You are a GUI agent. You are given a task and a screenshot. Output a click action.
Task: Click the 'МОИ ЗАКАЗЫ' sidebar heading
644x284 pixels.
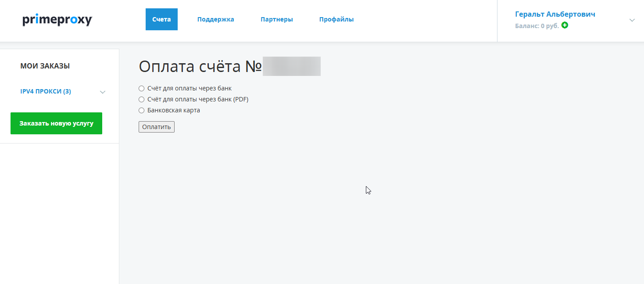click(x=45, y=66)
